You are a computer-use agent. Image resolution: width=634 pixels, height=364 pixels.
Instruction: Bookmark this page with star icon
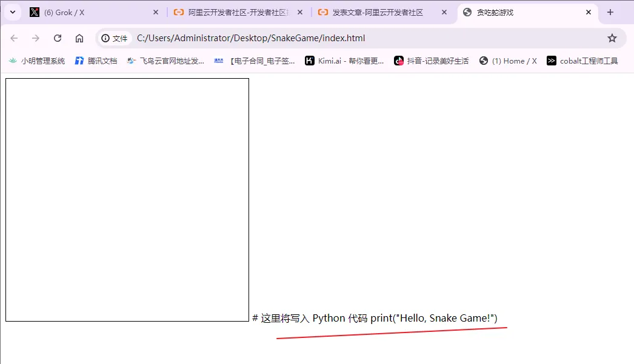click(612, 38)
